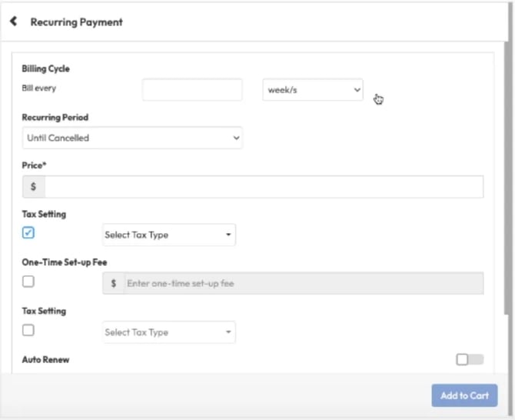Click the Recurring Payment header title
This screenshot has width=515, height=420.
(x=76, y=22)
